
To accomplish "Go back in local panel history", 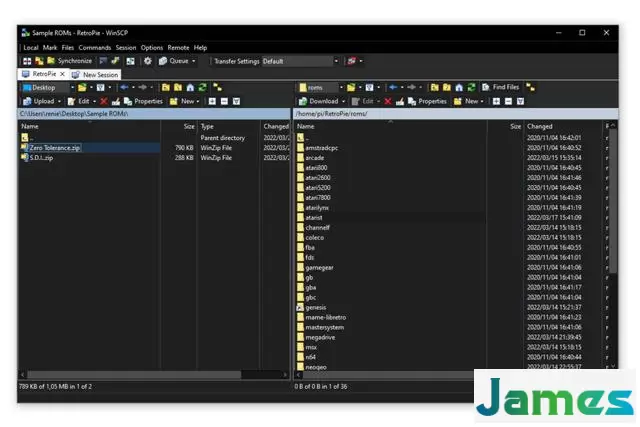I will tap(124, 87).
